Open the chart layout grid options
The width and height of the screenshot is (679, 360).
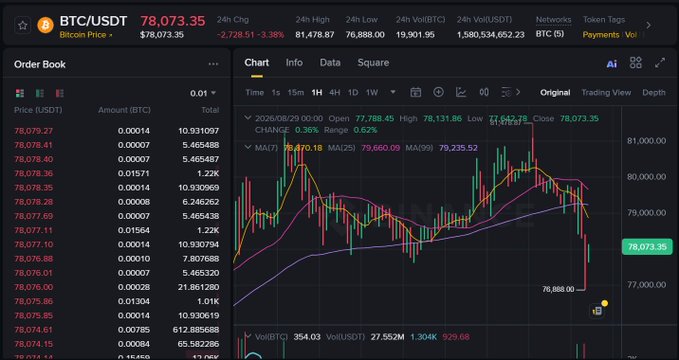[x=636, y=63]
